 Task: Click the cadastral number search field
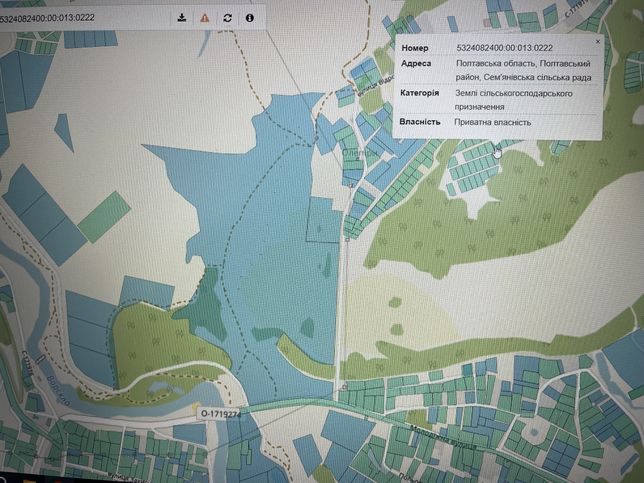[82, 18]
